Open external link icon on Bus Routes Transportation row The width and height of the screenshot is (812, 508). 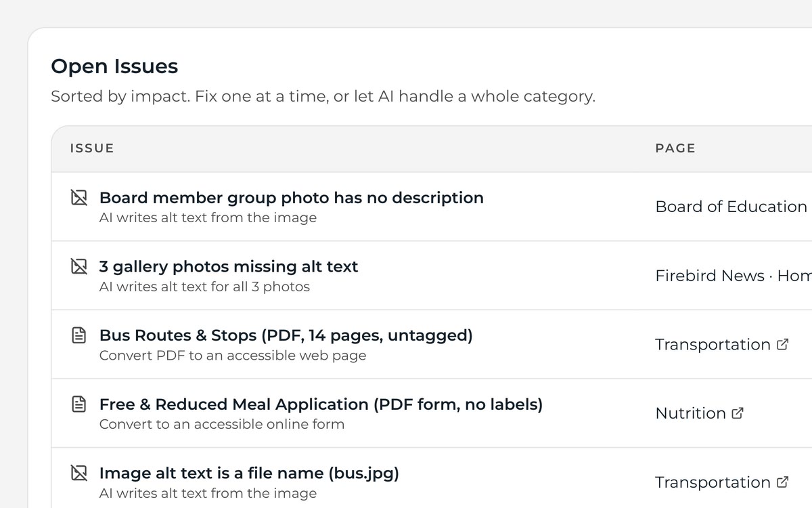click(782, 344)
